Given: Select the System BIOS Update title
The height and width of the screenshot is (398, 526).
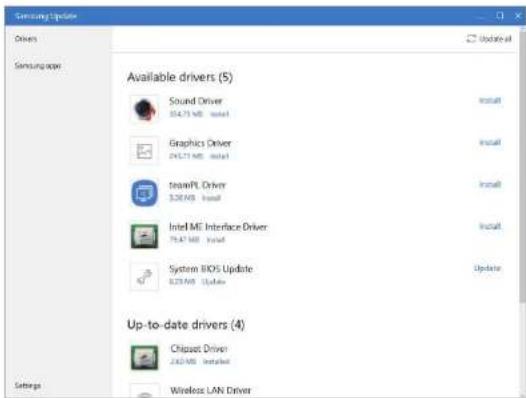Looking at the screenshot, I should tap(211, 269).
